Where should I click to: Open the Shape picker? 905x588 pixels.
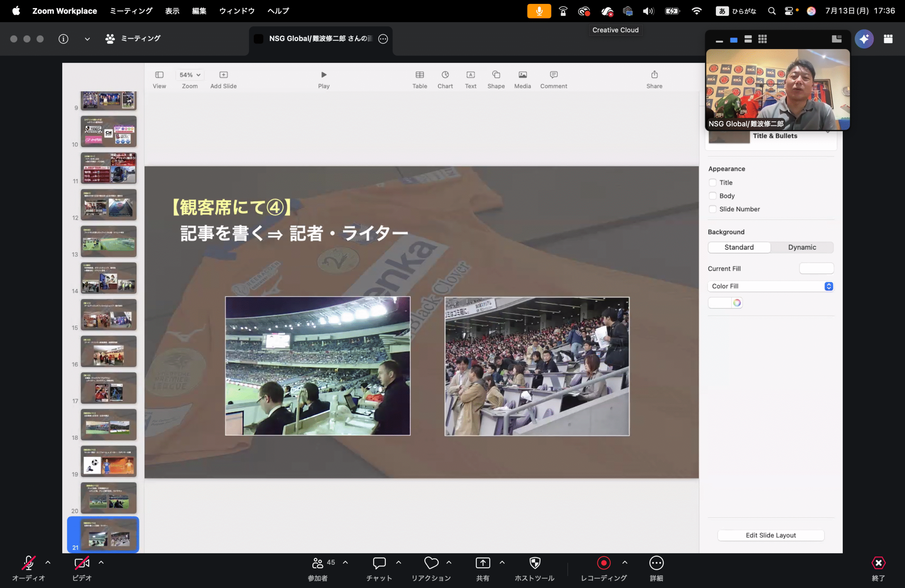pyautogui.click(x=496, y=75)
